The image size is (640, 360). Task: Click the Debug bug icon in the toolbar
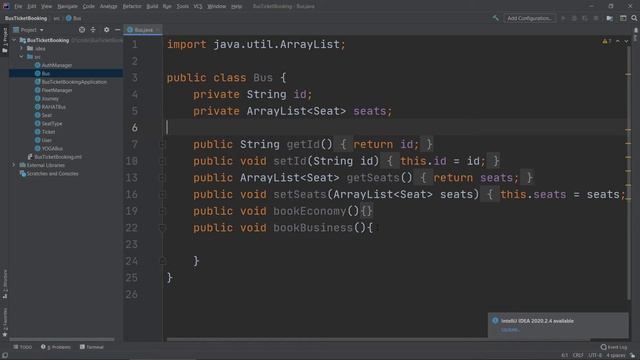[x=574, y=18]
